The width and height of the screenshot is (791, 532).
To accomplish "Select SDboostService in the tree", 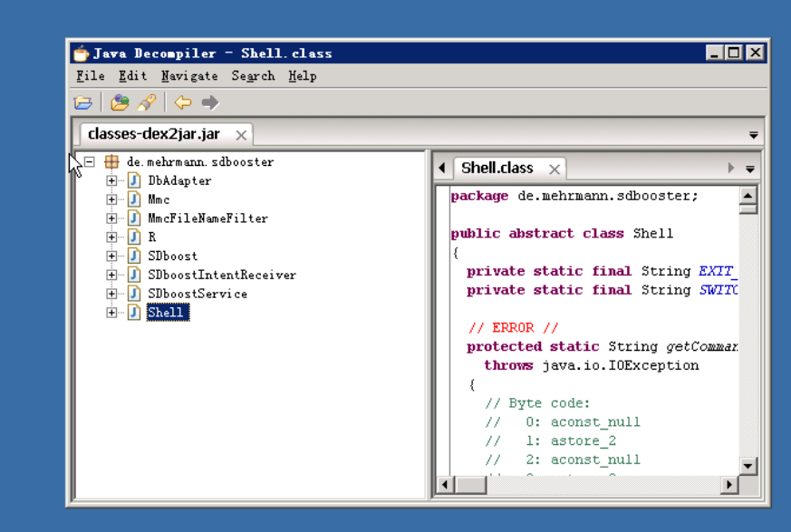I will [198, 294].
